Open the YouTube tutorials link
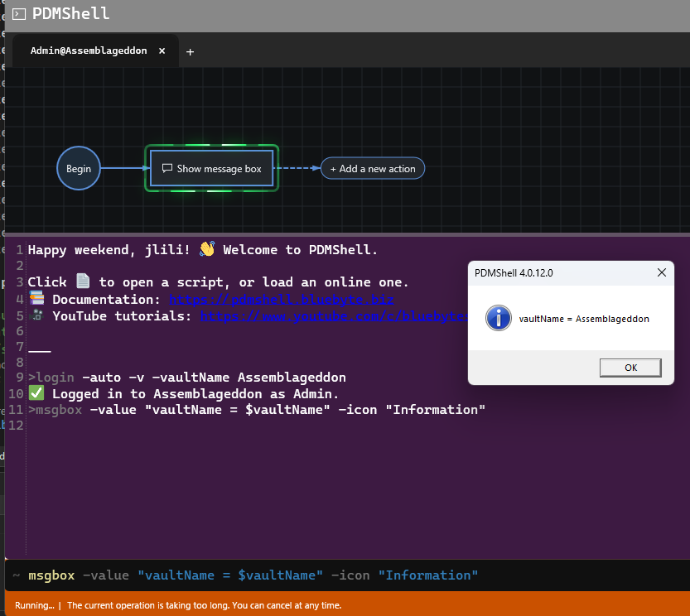Image resolution: width=690 pixels, height=616 pixels. [334, 316]
